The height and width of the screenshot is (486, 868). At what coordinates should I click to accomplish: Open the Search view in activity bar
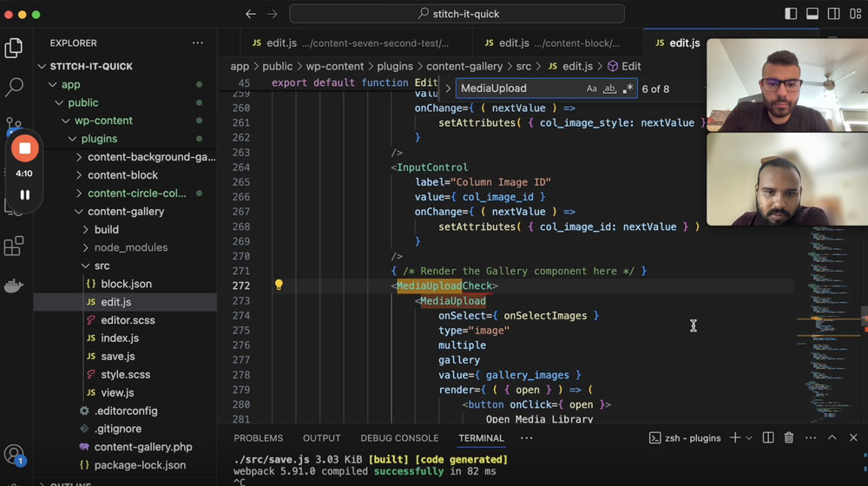(x=14, y=86)
